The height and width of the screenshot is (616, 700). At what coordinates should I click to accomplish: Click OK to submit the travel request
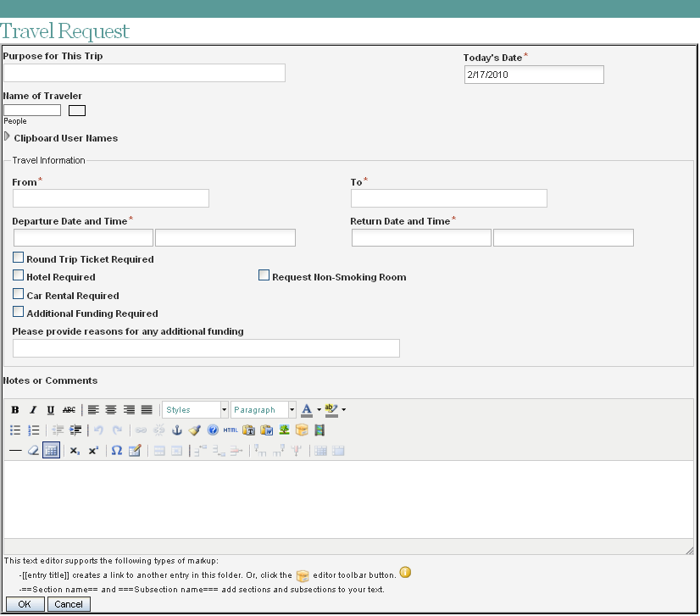25,604
